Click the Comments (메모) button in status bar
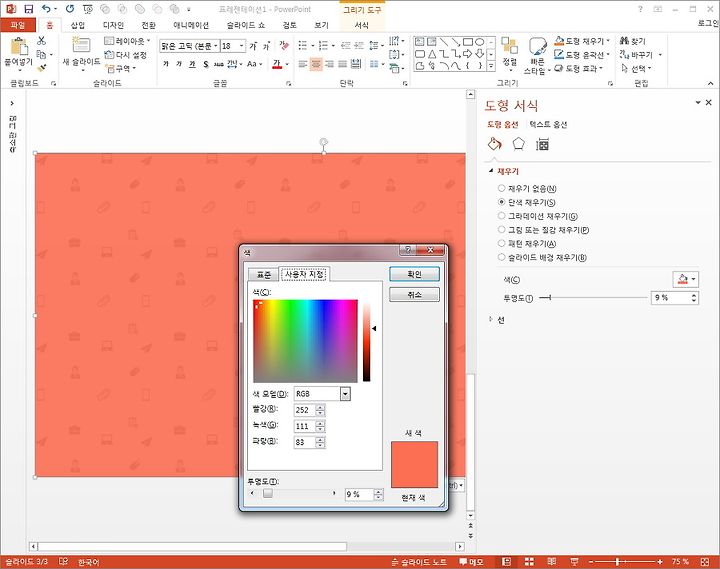Image resolution: width=720 pixels, height=569 pixels. click(471, 561)
